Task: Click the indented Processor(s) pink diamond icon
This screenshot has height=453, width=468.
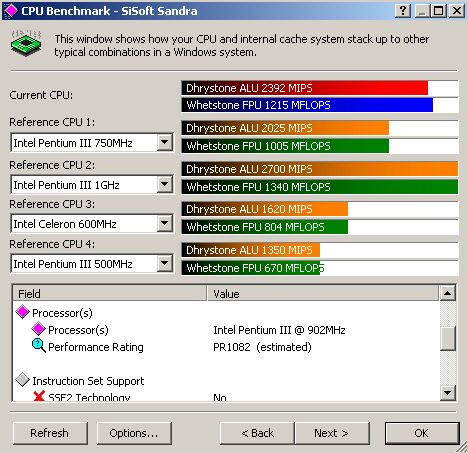Action: pos(38,329)
